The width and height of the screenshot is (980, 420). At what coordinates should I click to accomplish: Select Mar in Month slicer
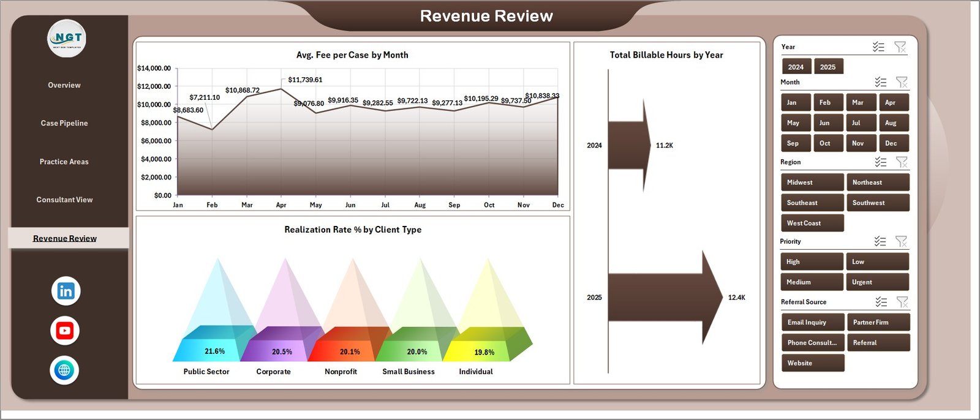[861, 102]
